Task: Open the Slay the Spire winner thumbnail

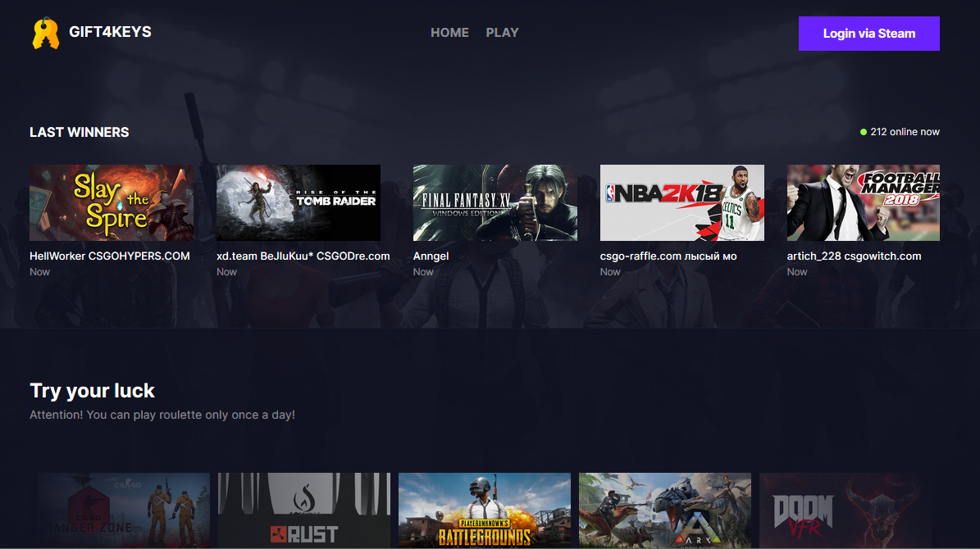Action: click(x=112, y=203)
